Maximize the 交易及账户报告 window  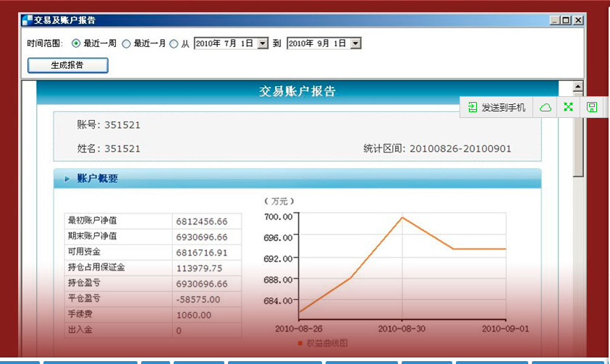tap(567, 20)
